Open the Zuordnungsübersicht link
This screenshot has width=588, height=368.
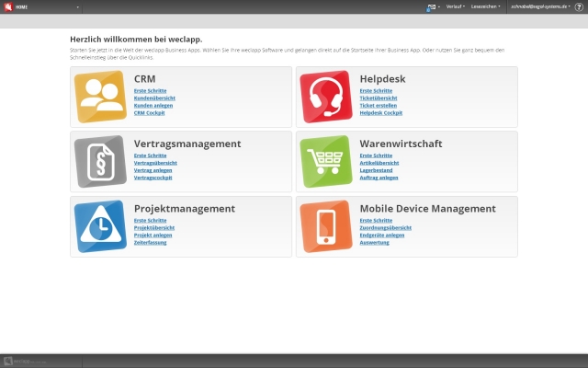pos(386,228)
